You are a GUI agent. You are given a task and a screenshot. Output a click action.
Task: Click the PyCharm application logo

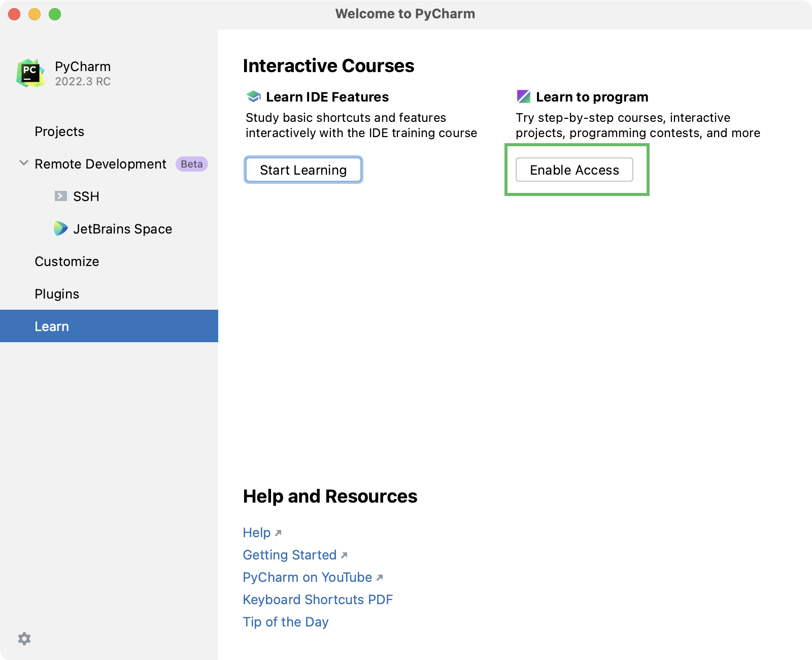point(29,73)
